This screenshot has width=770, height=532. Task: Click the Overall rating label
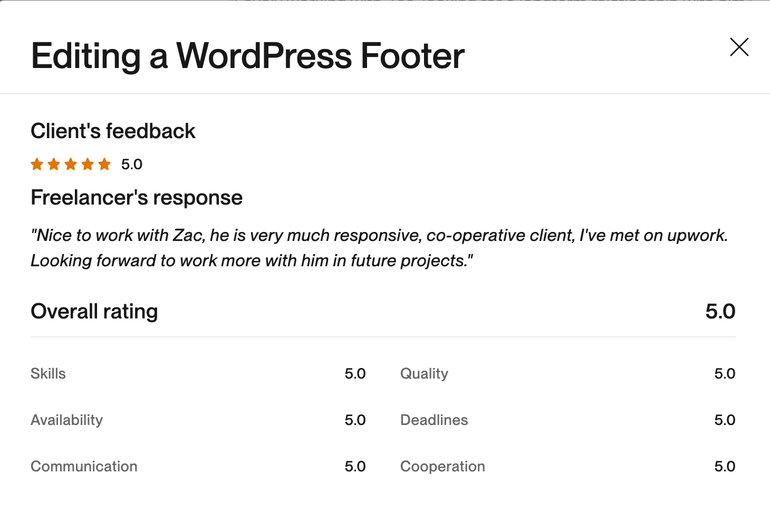click(94, 312)
